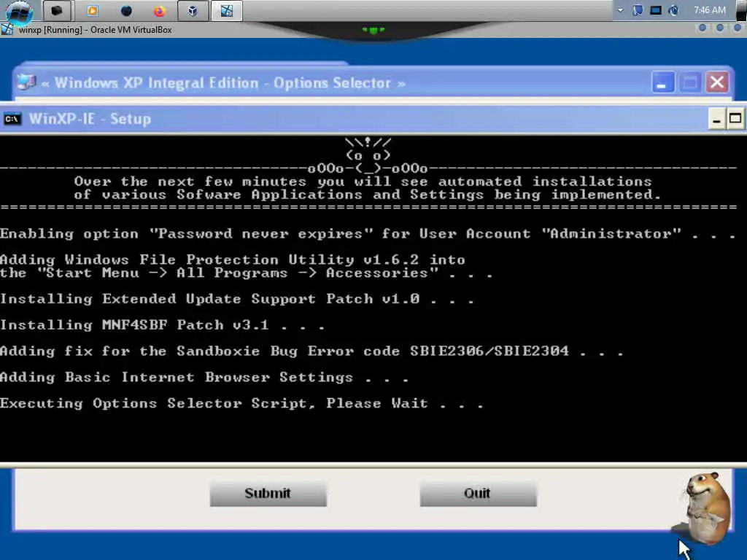Open the Windows Start orb
Screen dimensions: 747x560
[19, 12]
